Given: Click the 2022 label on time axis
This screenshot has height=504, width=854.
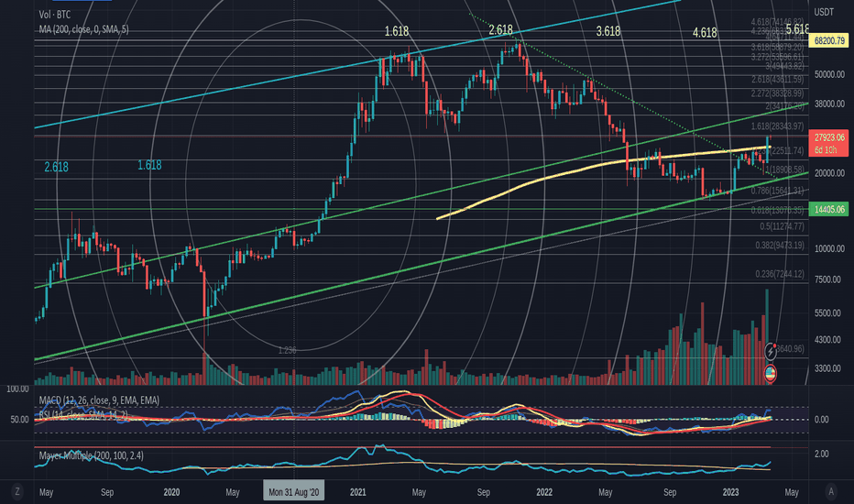Looking at the screenshot, I should (544, 492).
